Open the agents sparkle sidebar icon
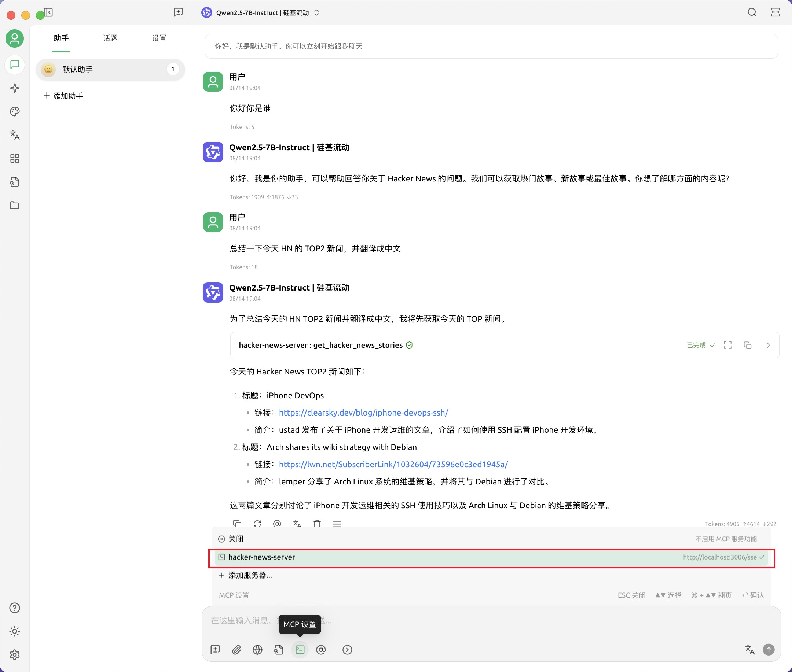 point(14,88)
